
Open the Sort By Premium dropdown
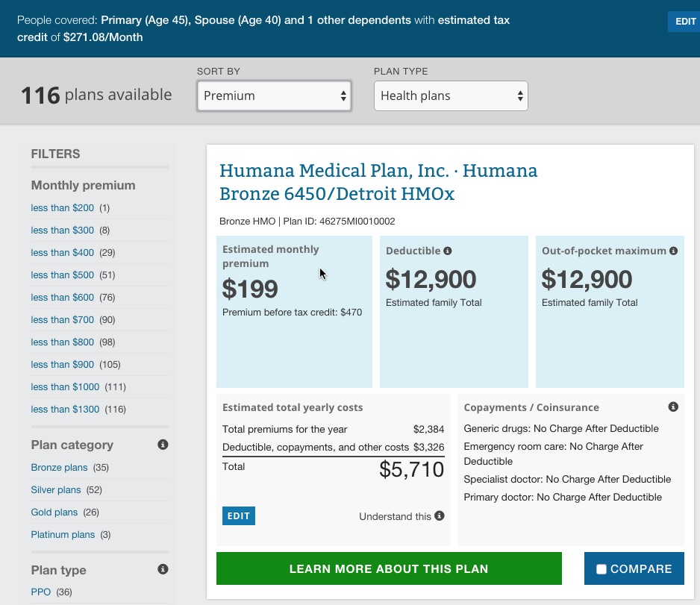pos(274,95)
